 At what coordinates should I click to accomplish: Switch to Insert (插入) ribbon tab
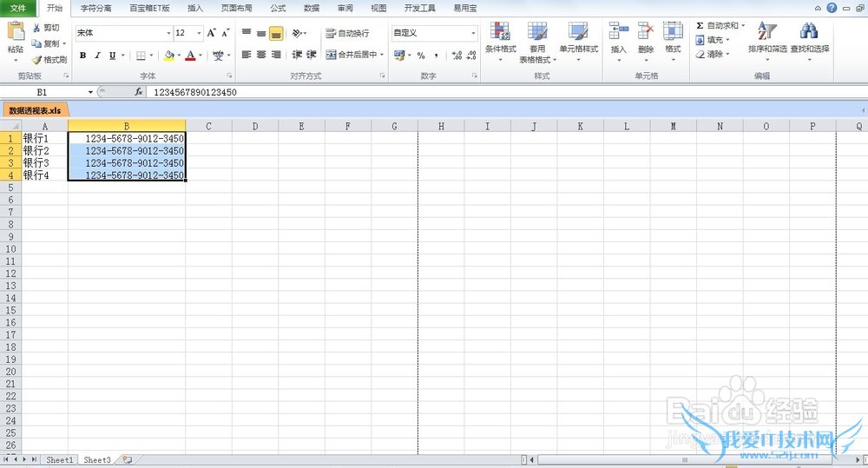194,9
